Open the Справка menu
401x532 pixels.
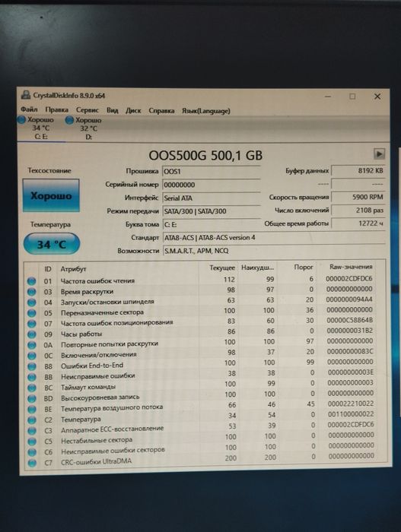(161, 111)
